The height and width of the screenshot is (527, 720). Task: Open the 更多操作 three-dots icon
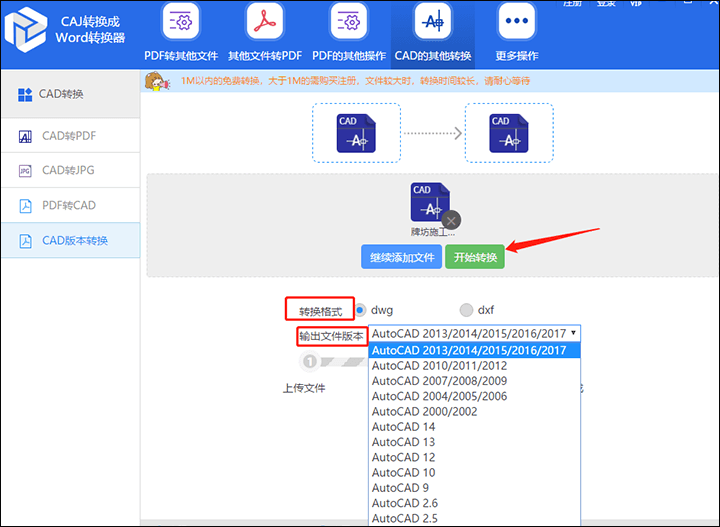point(517,22)
